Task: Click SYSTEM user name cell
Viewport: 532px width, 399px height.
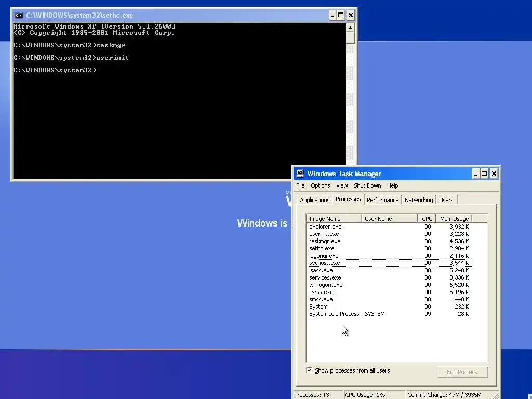Action: pos(375,314)
